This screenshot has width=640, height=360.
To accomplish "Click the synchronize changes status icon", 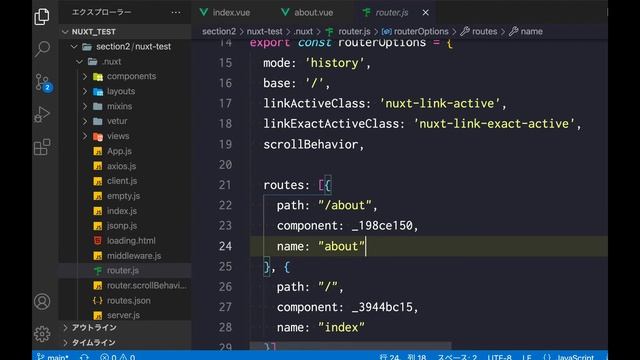I will pos(84,357).
